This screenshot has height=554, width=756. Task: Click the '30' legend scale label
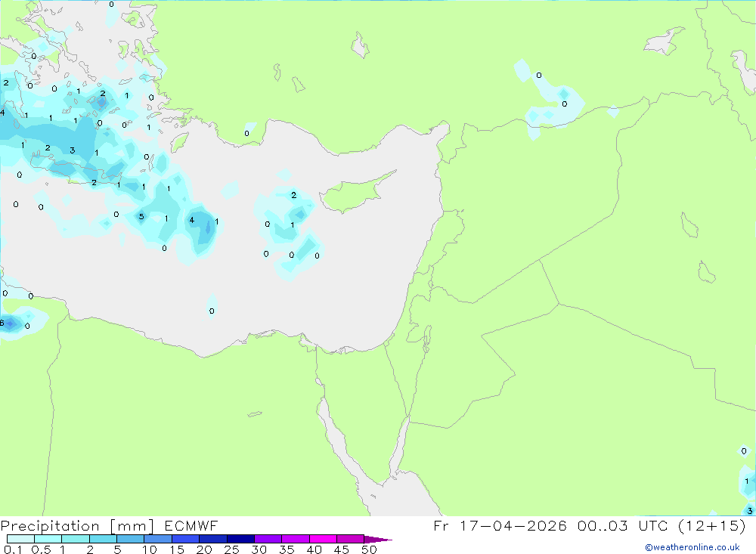coord(259,549)
